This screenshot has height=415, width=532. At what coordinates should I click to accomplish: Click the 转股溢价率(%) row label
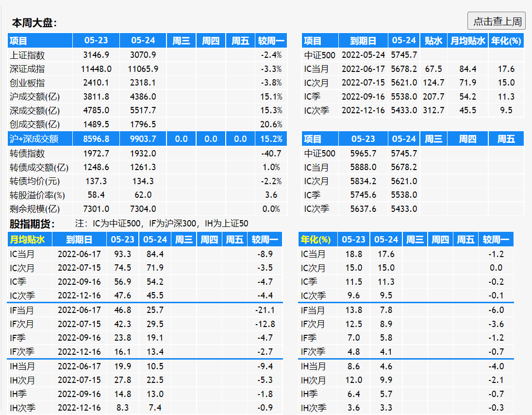[37, 195]
